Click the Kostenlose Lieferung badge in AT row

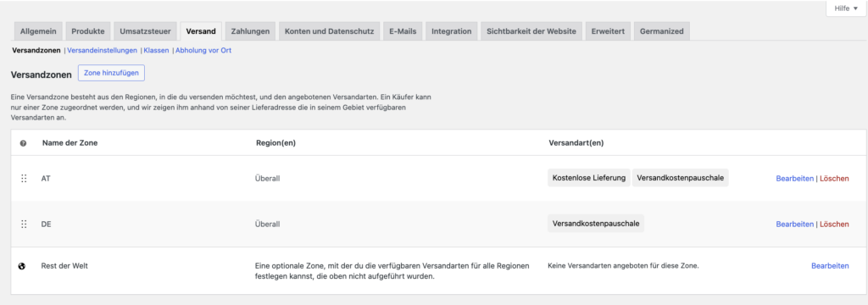pos(589,178)
